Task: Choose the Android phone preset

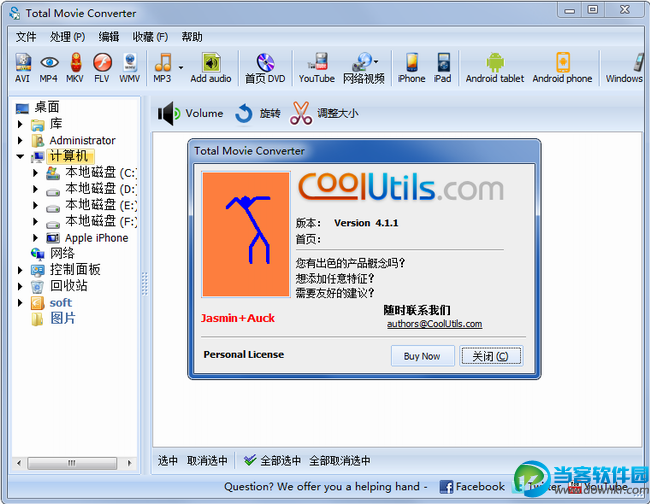Action: click(x=563, y=68)
